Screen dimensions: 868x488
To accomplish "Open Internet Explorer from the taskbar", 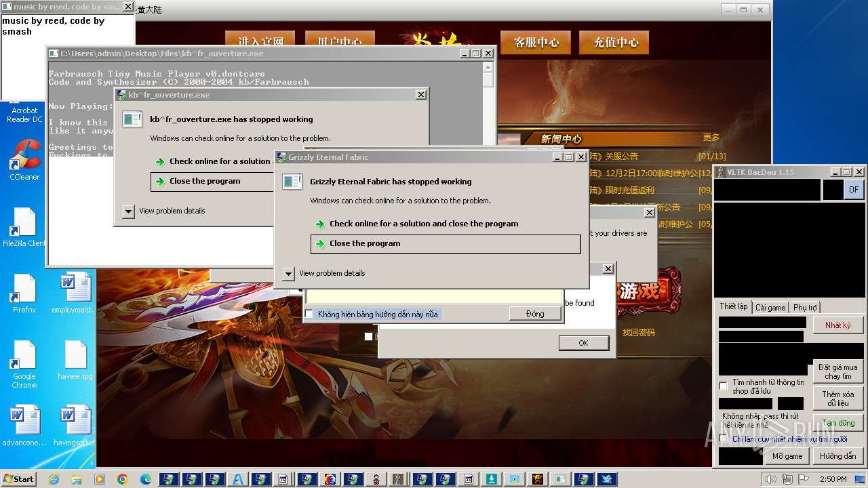I will (54, 479).
